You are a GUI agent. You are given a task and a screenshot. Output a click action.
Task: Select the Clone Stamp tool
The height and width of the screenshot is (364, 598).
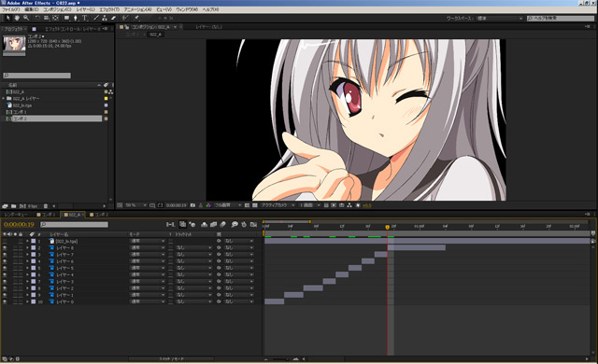pos(105,18)
